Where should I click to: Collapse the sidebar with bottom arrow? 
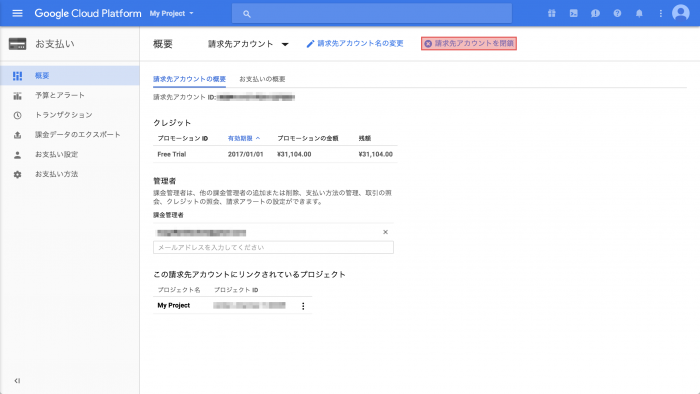[x=17, y=381]
